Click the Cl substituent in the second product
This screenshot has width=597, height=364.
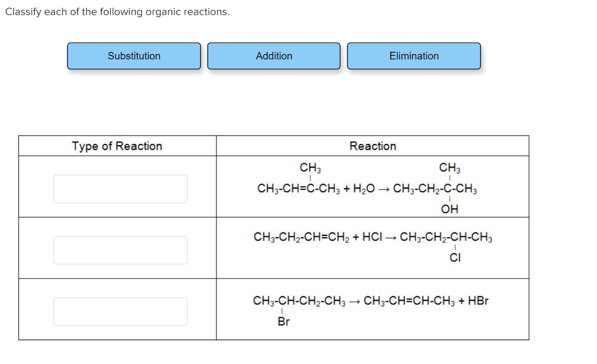pyautogui.click(x=456, y=259)
